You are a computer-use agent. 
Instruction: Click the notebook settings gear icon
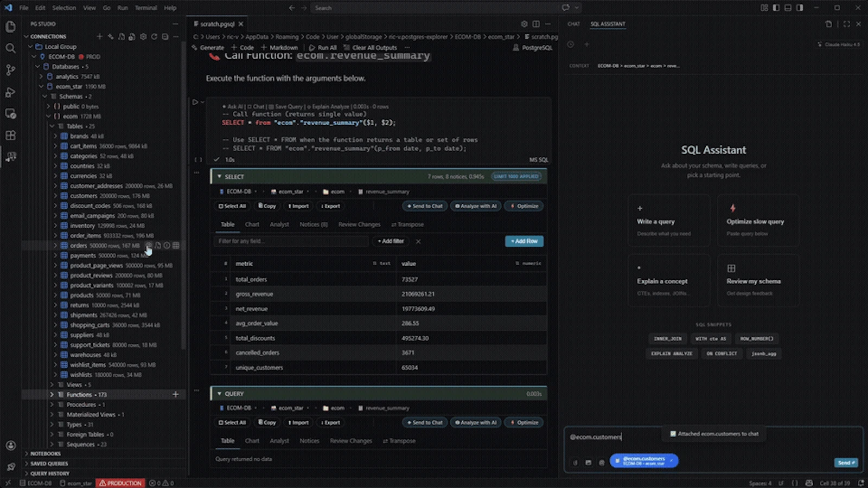[524, 24]
